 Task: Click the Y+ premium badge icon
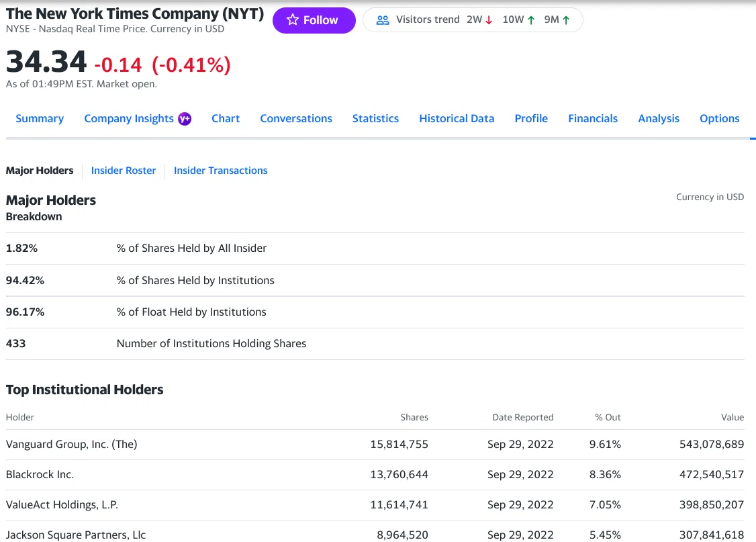pyautogui.click(x=185, y=119)
